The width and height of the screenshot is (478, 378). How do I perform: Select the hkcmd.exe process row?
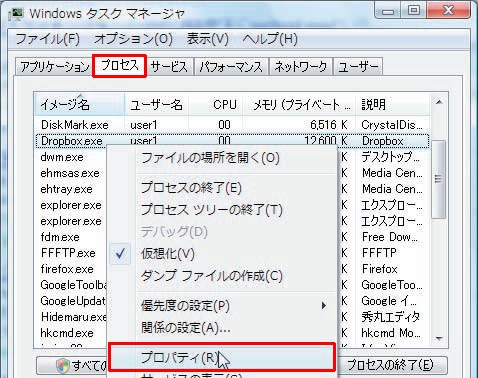point(67,333)
